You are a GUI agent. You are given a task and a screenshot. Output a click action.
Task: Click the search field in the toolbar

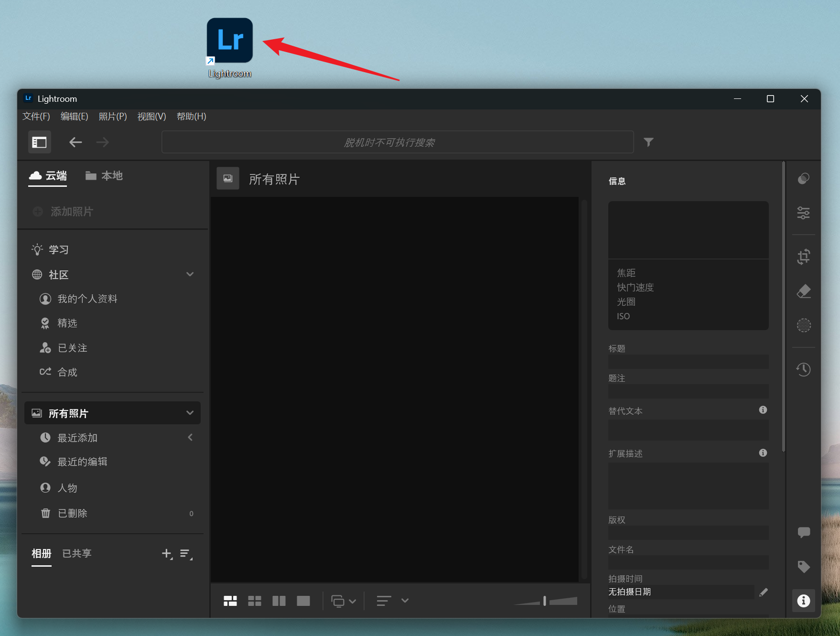click(x=398, y=142)
